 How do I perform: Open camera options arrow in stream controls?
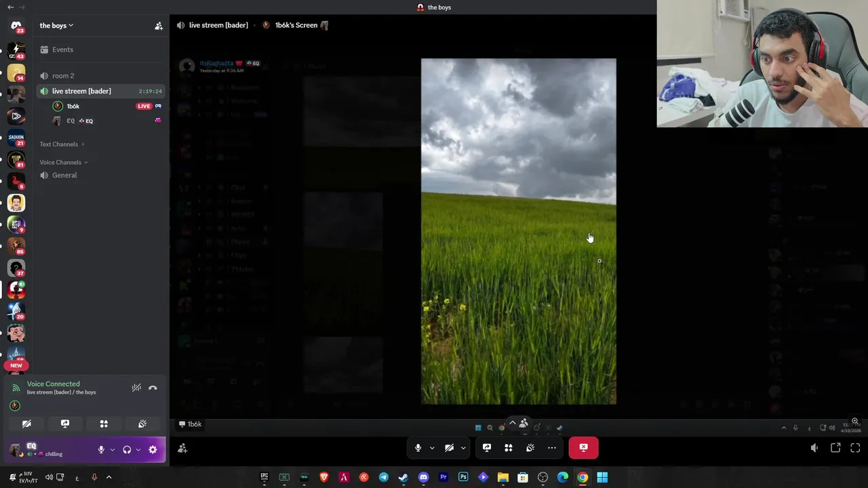pos(463,448)
